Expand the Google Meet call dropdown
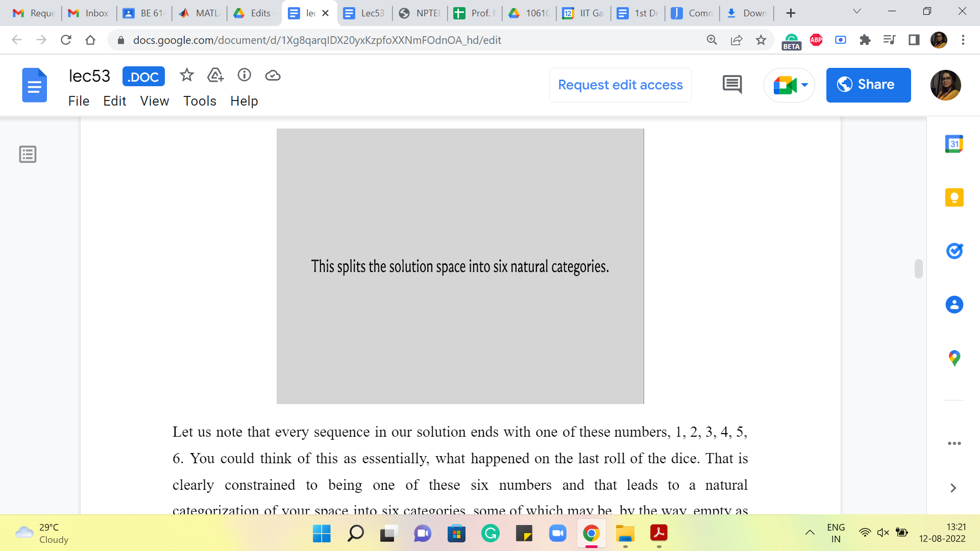 point(805,85)
